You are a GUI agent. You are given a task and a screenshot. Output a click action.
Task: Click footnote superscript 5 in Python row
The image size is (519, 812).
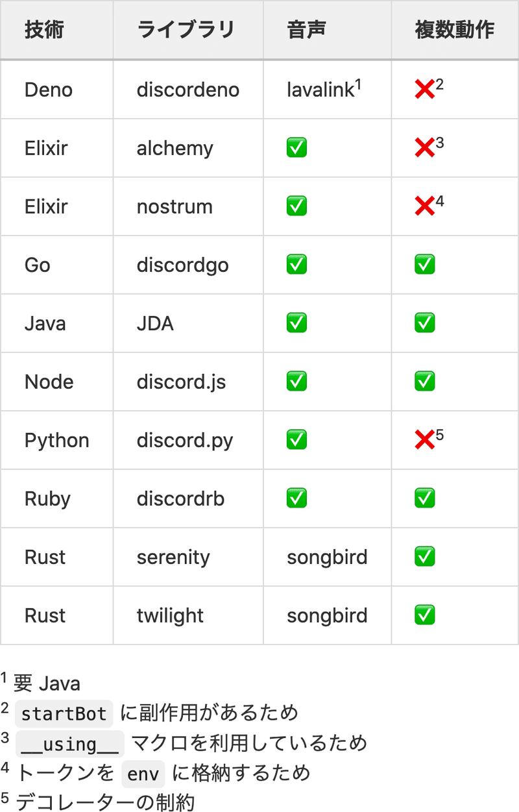click(x=440, y=435)
